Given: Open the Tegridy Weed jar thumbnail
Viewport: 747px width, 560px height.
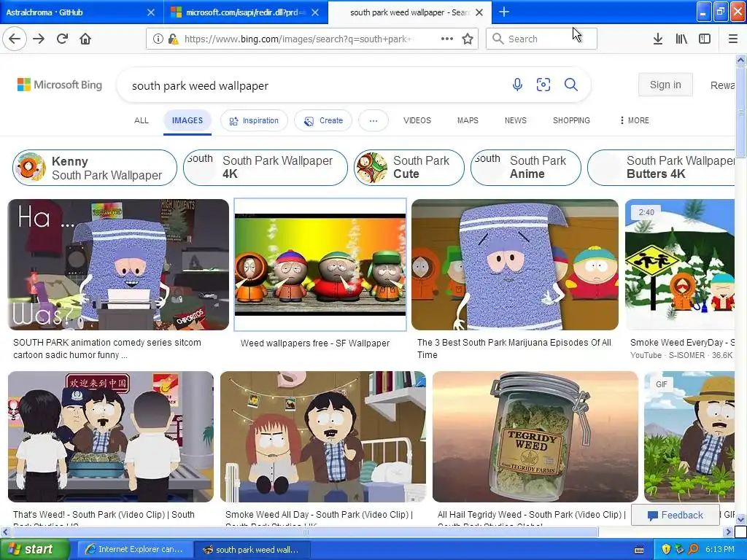Looking at the screenshot, I should click(x=535, y=437).
